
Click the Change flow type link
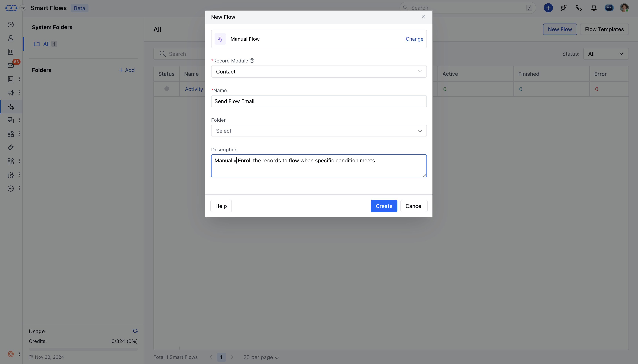click(x=414, y=39)
